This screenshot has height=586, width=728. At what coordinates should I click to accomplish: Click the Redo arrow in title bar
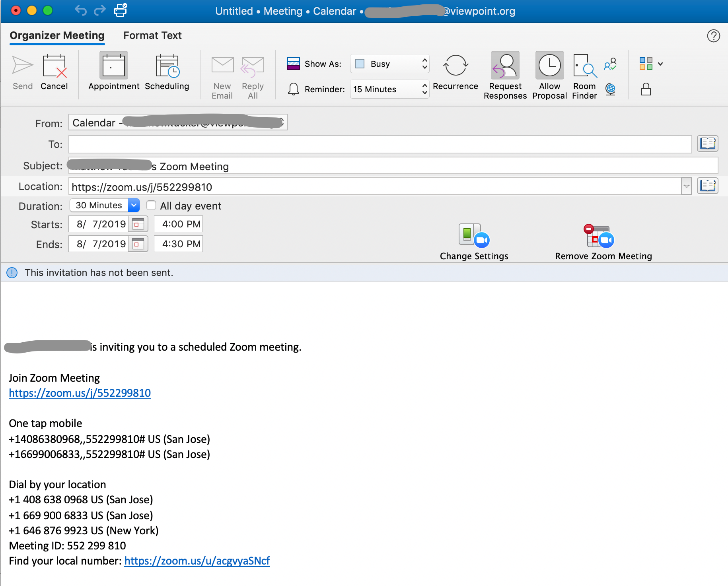pyautogui.click(x=100, y=10)
